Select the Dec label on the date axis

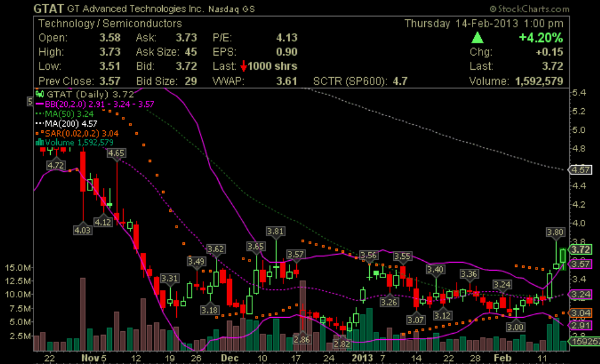pyautogui.click(x=229, y=358)
